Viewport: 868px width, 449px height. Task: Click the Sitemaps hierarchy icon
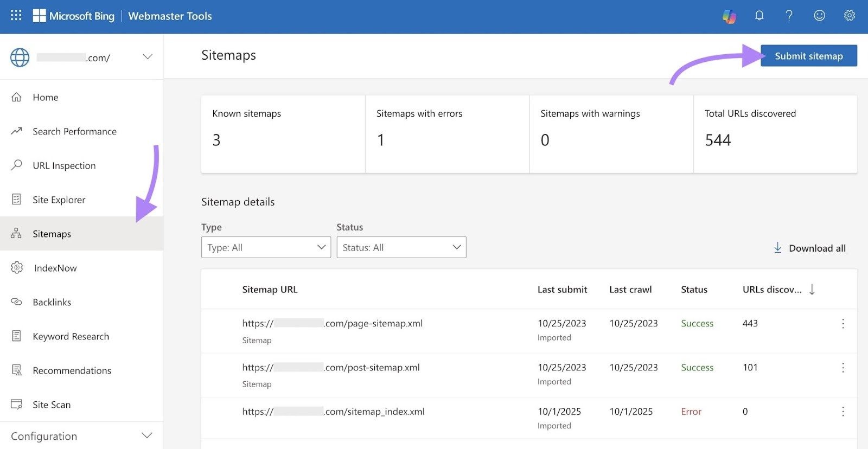click(16, 233)
